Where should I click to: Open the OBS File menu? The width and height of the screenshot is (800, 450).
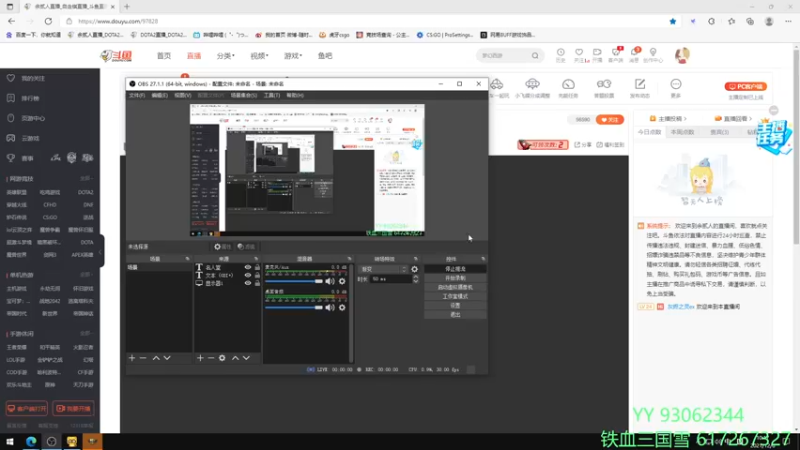136,95
